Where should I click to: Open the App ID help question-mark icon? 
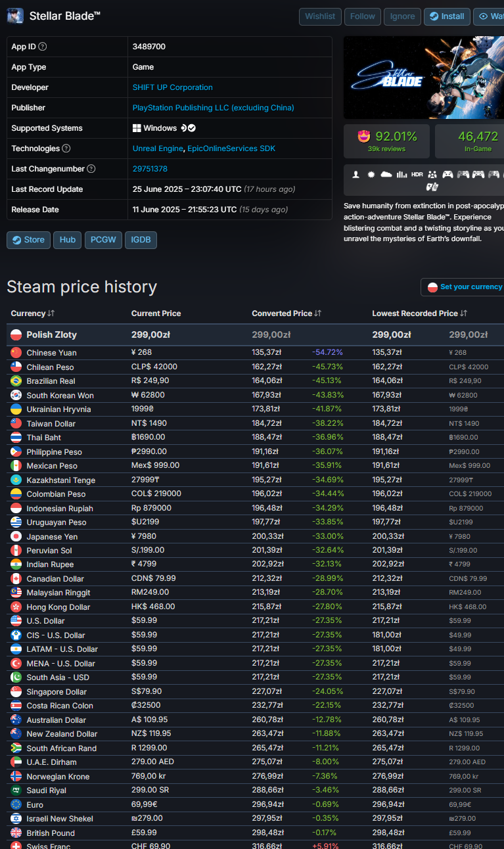[x=43, y=47]
